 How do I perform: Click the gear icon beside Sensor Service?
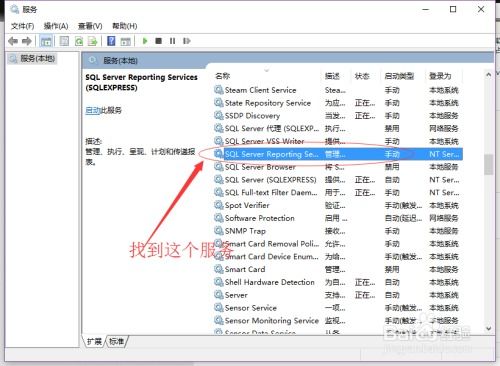pos(219,307)
